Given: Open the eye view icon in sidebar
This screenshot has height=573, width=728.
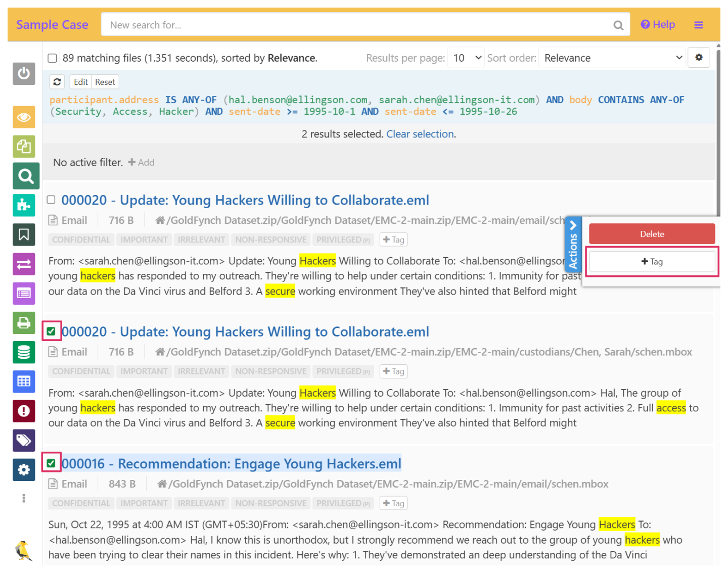Looking at the screenshot, I should 24,117.
